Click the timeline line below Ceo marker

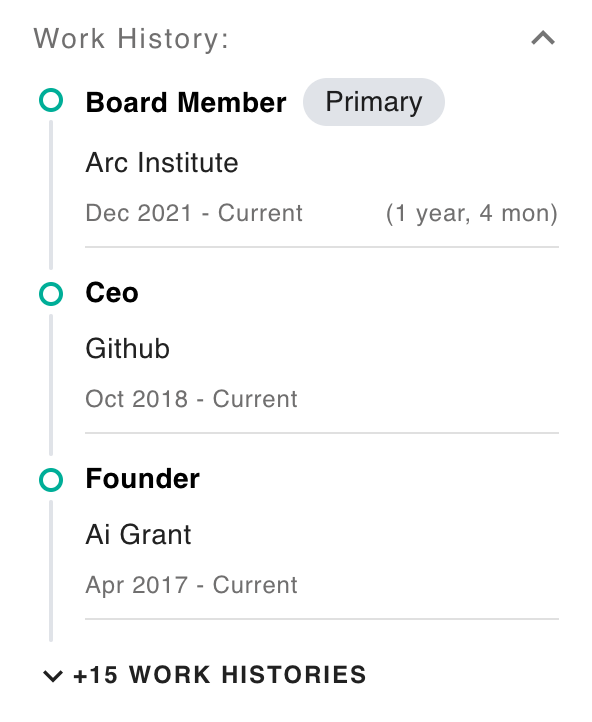pyautogui.click(x=51, y=385)
